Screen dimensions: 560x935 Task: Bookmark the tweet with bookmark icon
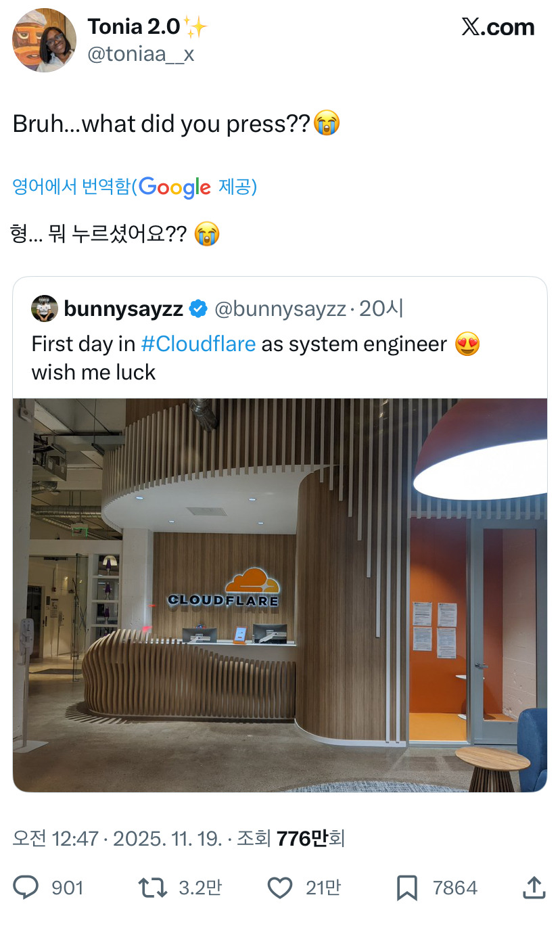(406, 888)
